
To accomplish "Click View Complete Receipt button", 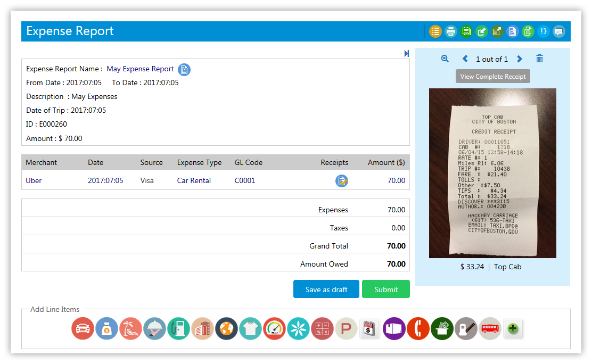I will (492, 76).
